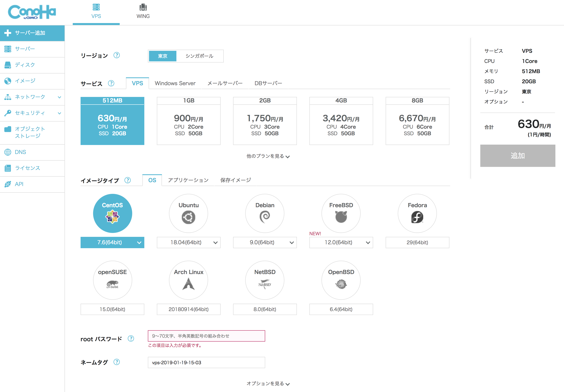Select NetBSD version 8.0(64bit)
Viewport: 564px width, 392px height.
pos(265,309)
